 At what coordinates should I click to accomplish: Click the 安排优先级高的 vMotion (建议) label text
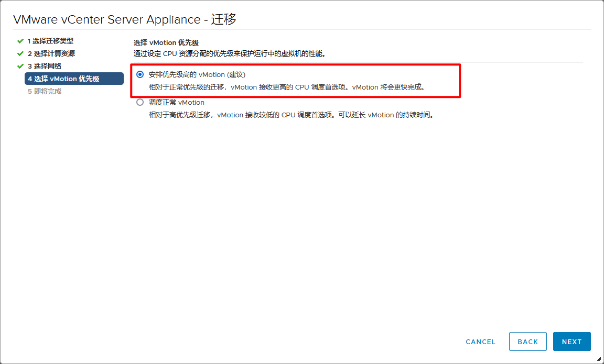[197, 75]
